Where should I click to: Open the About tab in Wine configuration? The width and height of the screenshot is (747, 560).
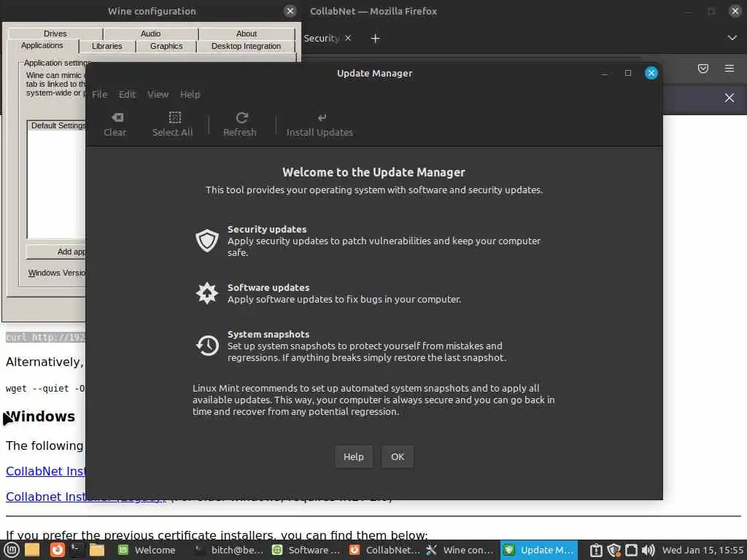[x=247, y=34]
